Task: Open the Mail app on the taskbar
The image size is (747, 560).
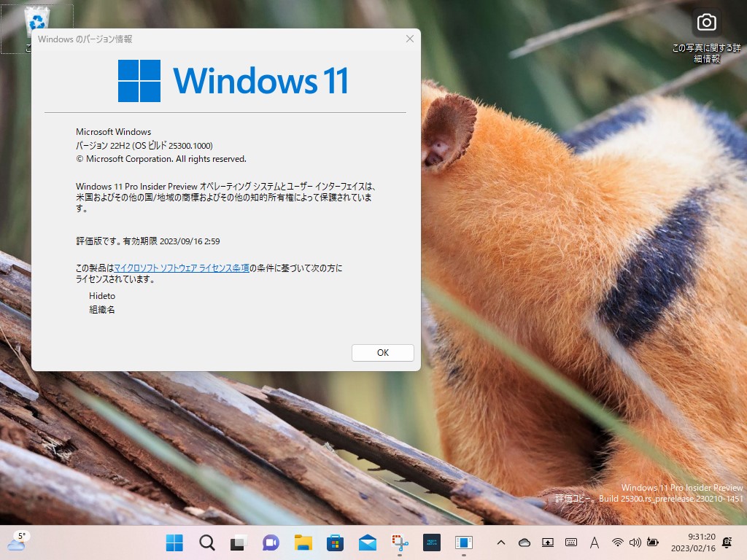Action: click(x=367, y=542)
